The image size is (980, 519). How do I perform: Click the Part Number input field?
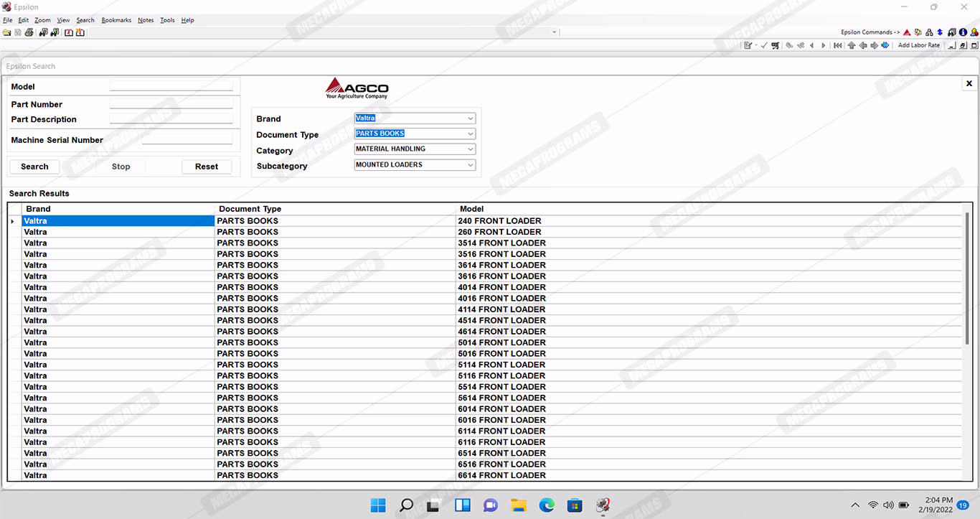(171, 104)
